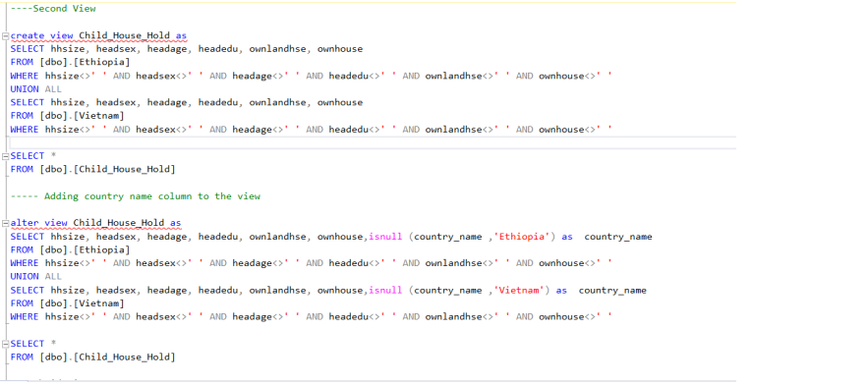This screenshot has height=384, width=868.
Task: Click [dbo].[Ethiopia] in the alter view statement
Action: click(85, 250)
